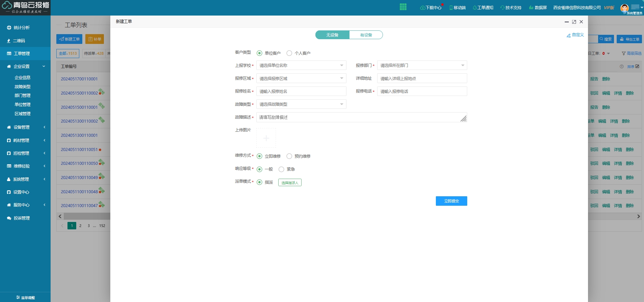
Task: Open inspection management sidebar item
Action: pos(21,153)
